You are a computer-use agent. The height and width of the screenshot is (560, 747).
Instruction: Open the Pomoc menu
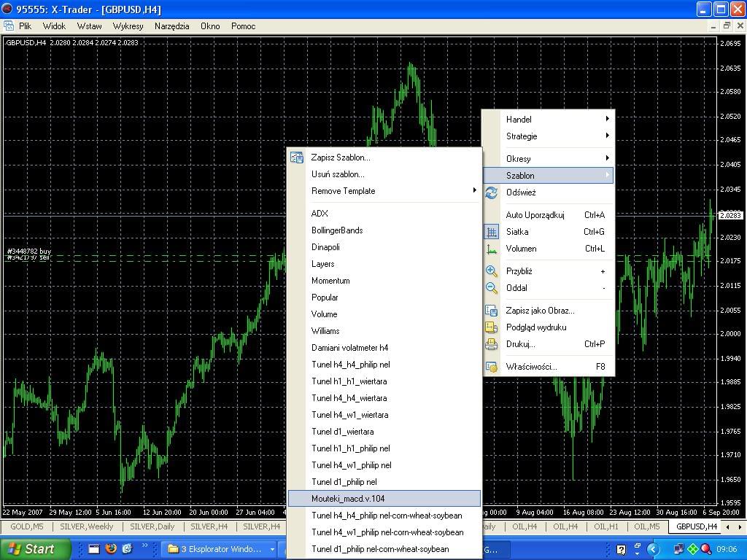pyautogui.click(x=244, y=26)
